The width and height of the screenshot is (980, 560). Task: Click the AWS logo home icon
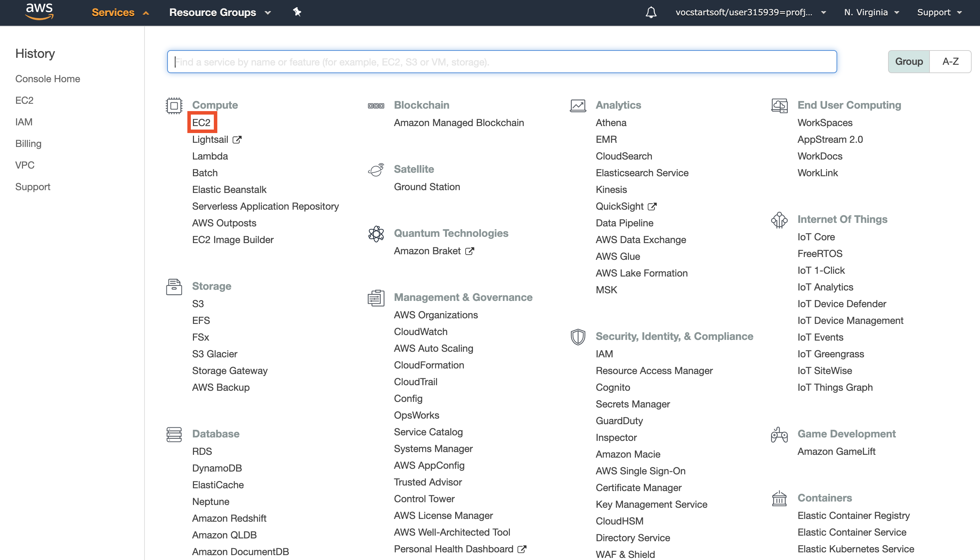click(39, 11)
